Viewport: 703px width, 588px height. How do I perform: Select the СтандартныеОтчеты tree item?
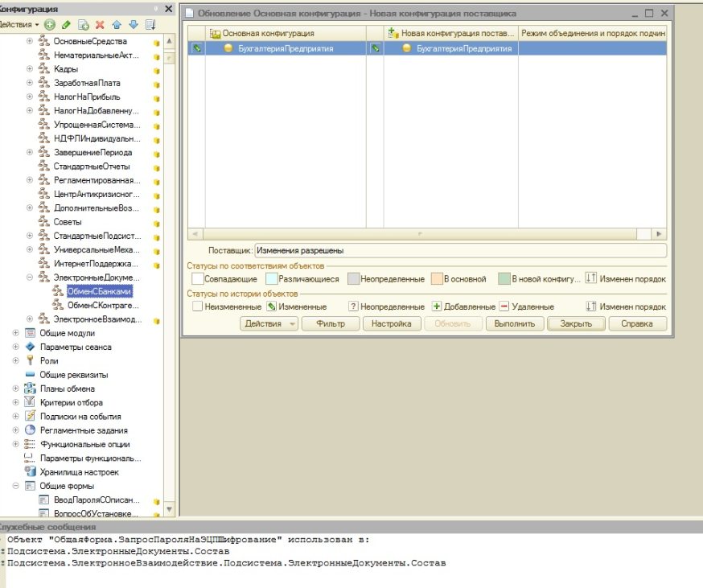[92, 167]
